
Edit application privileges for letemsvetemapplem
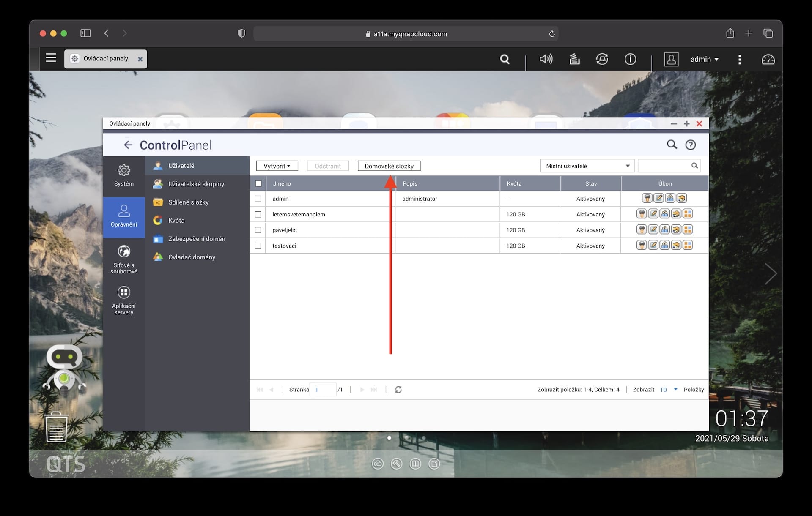pos(688,214)
